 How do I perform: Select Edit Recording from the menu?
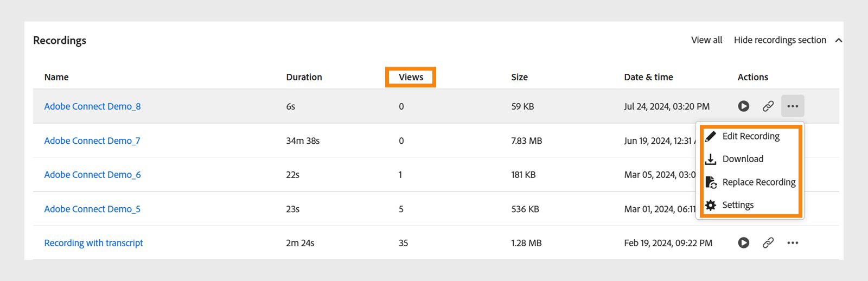click(x=751, y=136)
